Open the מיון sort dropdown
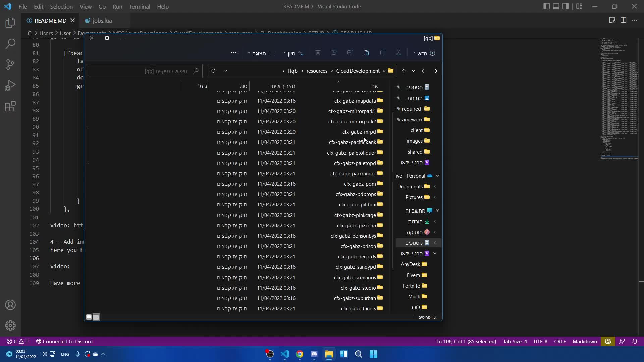This screenshot has height=362, width=644. [x=293, y=53]
